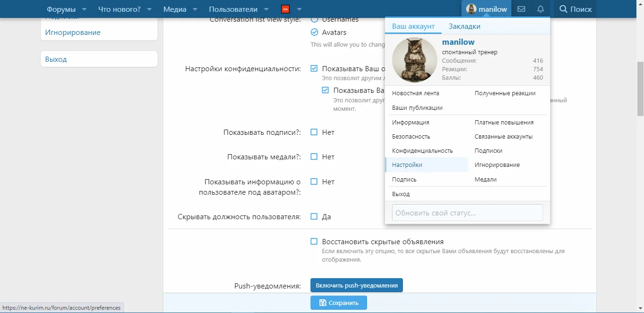Click the Сообщения count 416

pos(538,60)
